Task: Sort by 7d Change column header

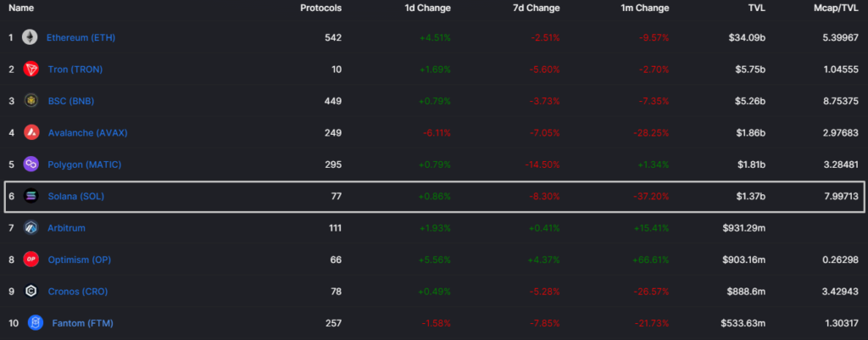Action: (537, 8)
